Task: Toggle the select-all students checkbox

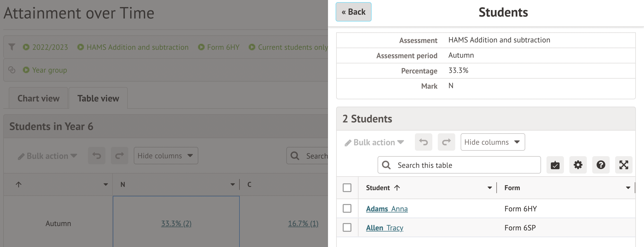Action: click(347, 188)
